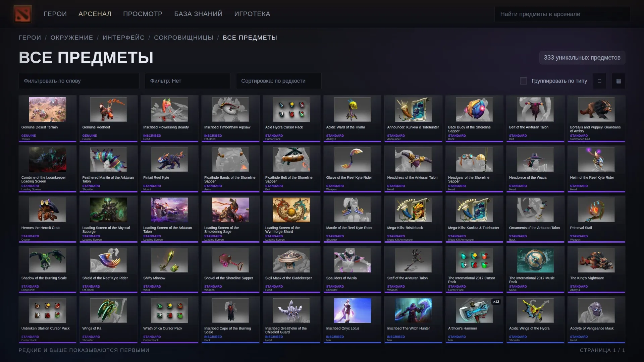644x362 pixels.
Task: Open Artificer's Hammer x12 item
Action: [474, 319]
